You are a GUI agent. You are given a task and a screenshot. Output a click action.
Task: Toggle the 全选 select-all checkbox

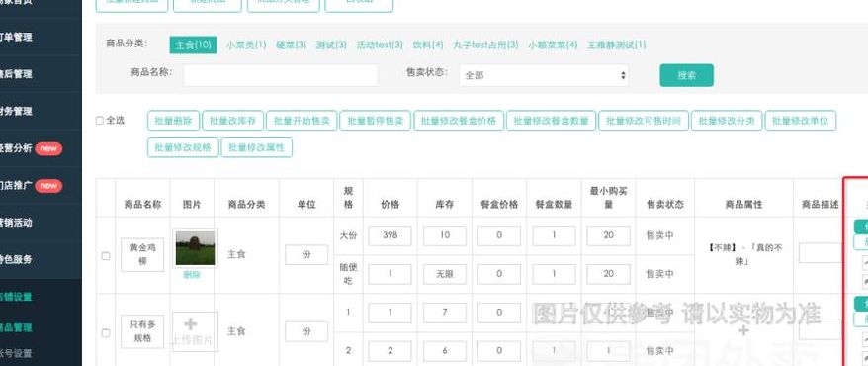[100, 120]
